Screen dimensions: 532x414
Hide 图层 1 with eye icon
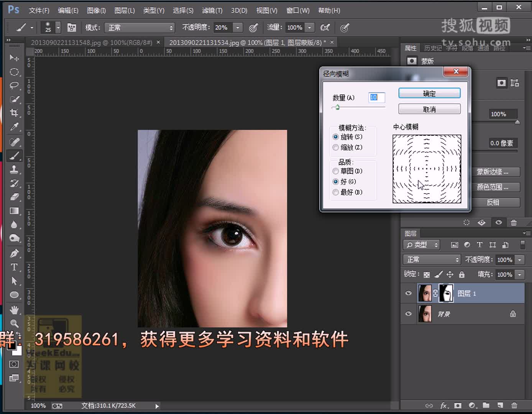(409, 293)
